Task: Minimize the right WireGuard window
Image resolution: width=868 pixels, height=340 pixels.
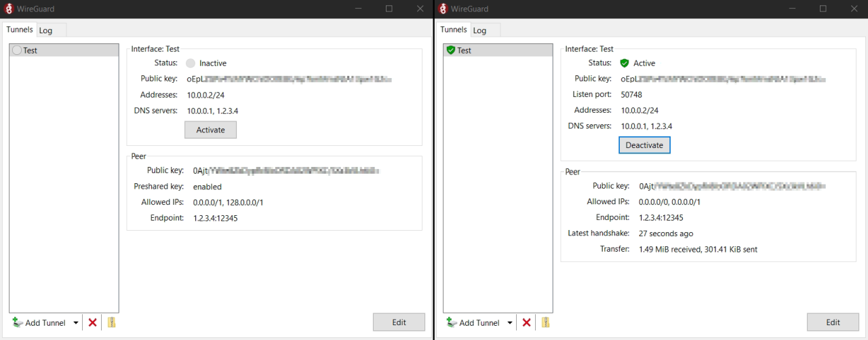Action: (x=792, y=9)
